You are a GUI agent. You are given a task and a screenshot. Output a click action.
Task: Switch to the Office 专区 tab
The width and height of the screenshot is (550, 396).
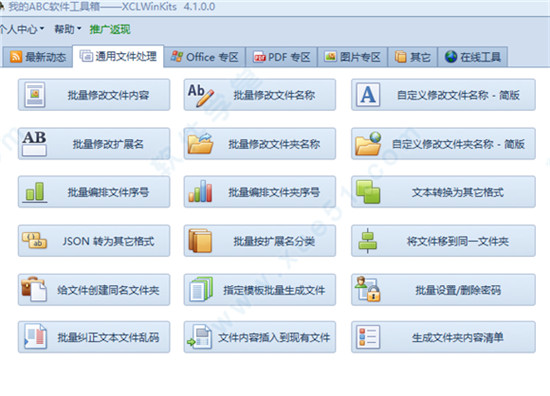click(205, 56)
